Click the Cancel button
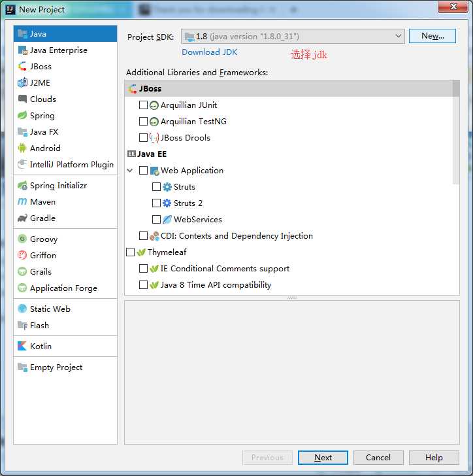The image size is (473, 476). tap(378, 458)
